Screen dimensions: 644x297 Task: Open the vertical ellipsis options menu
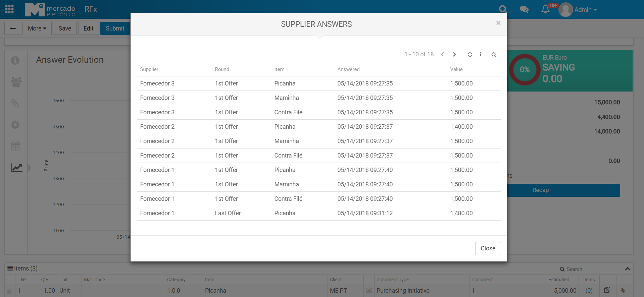(481, 55)
